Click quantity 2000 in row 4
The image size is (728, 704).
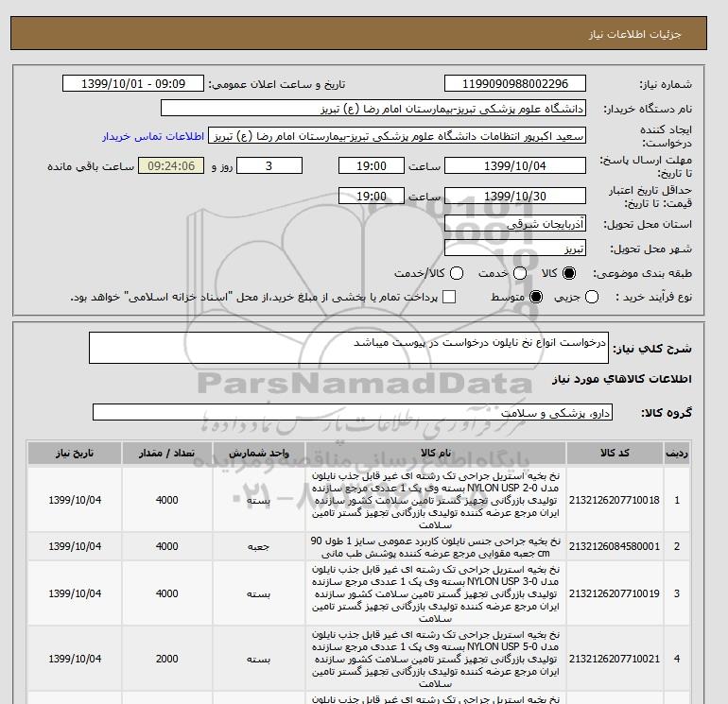tap(166, 659)
